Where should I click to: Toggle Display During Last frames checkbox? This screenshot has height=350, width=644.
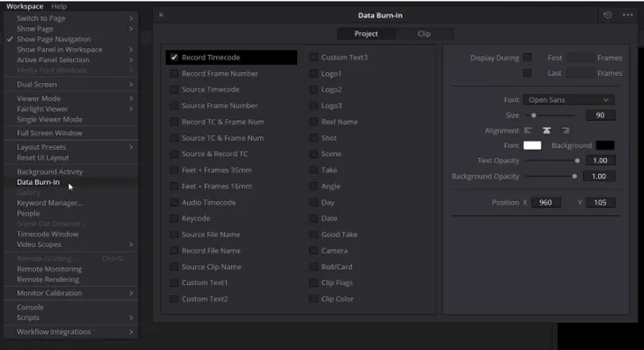pyautogui.click(x=527, y=73)
